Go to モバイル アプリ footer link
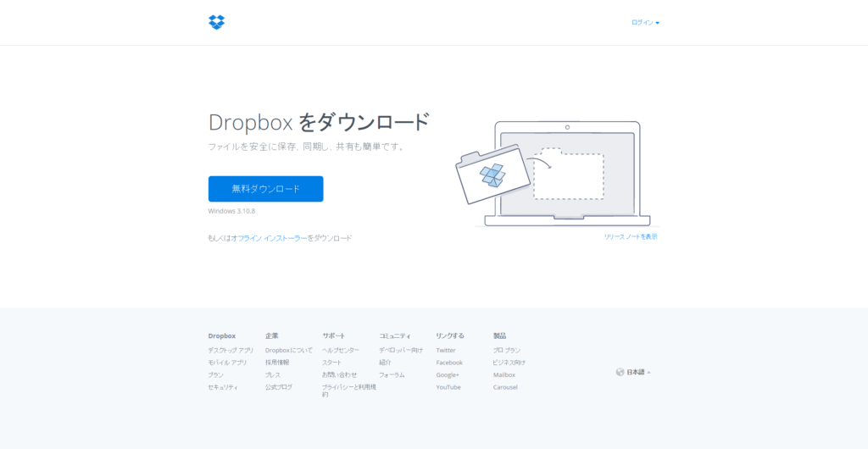 (227, 363)
